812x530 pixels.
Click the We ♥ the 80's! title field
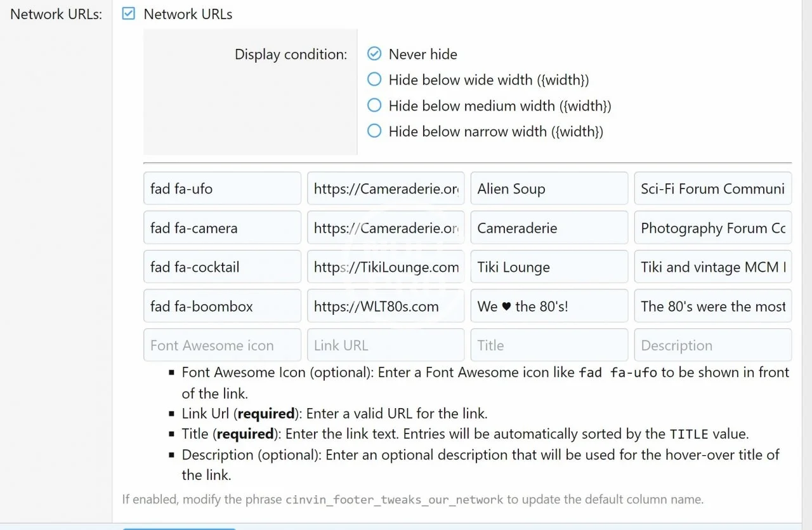(549, 307)
